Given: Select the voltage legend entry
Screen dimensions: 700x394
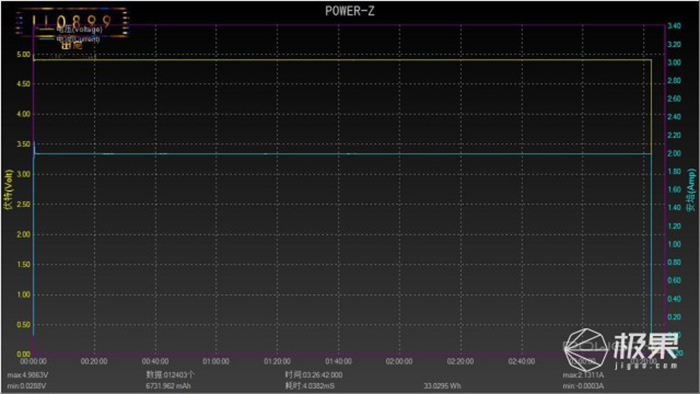Looking at the screenshot, I should point(70,29).
